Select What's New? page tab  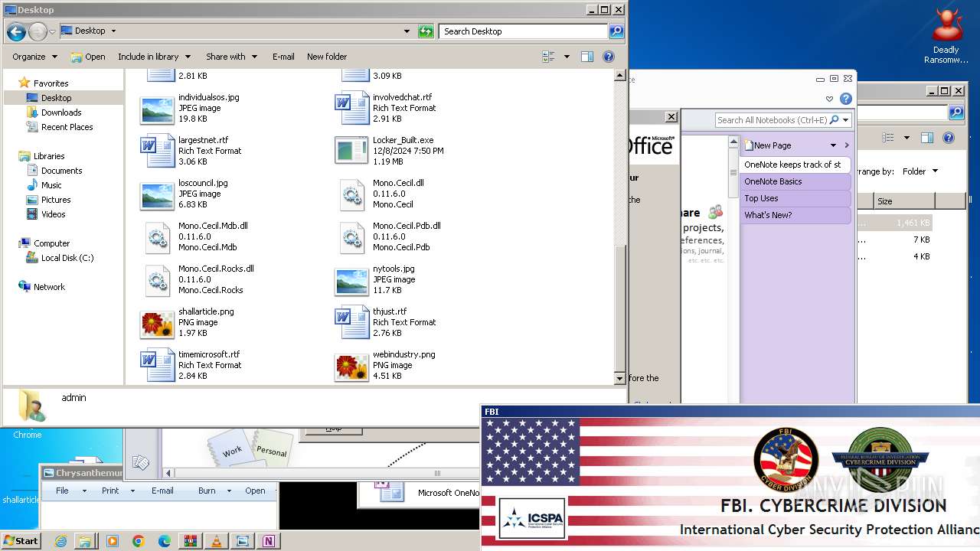coord(795,215)
